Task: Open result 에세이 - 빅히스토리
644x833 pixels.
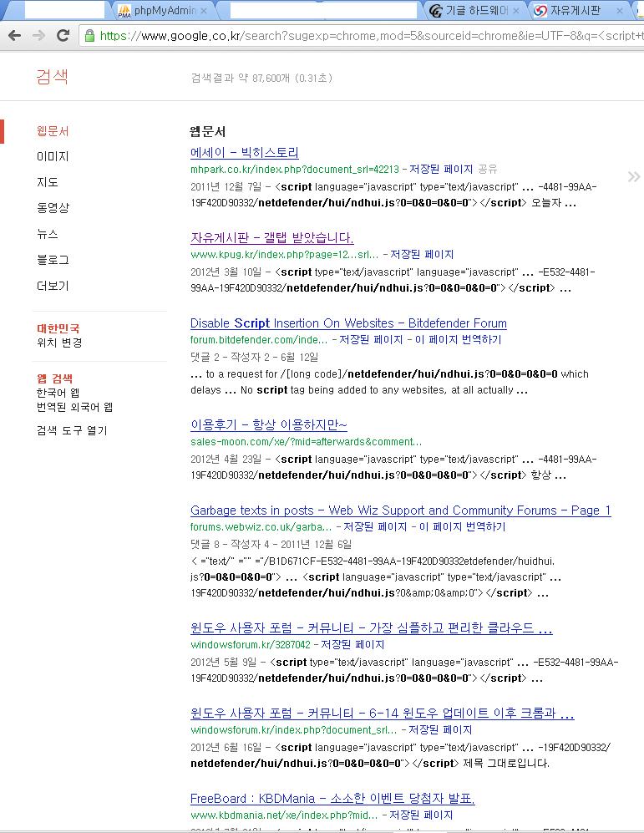Action: coord(244,152)
